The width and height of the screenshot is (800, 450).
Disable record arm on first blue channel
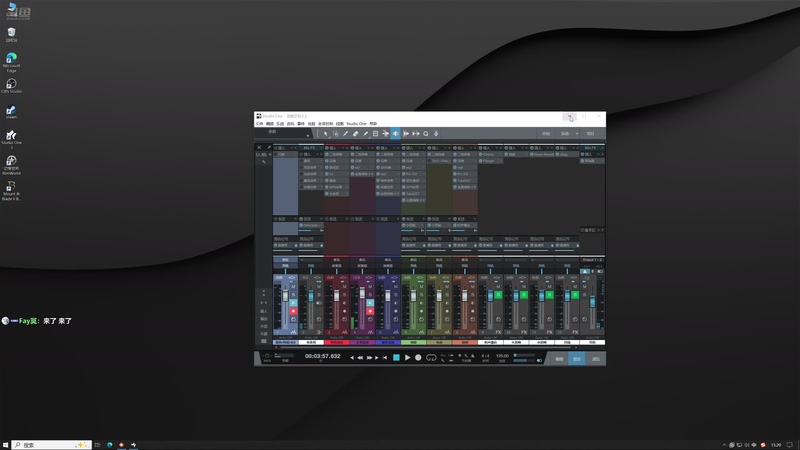coord(293,311)
